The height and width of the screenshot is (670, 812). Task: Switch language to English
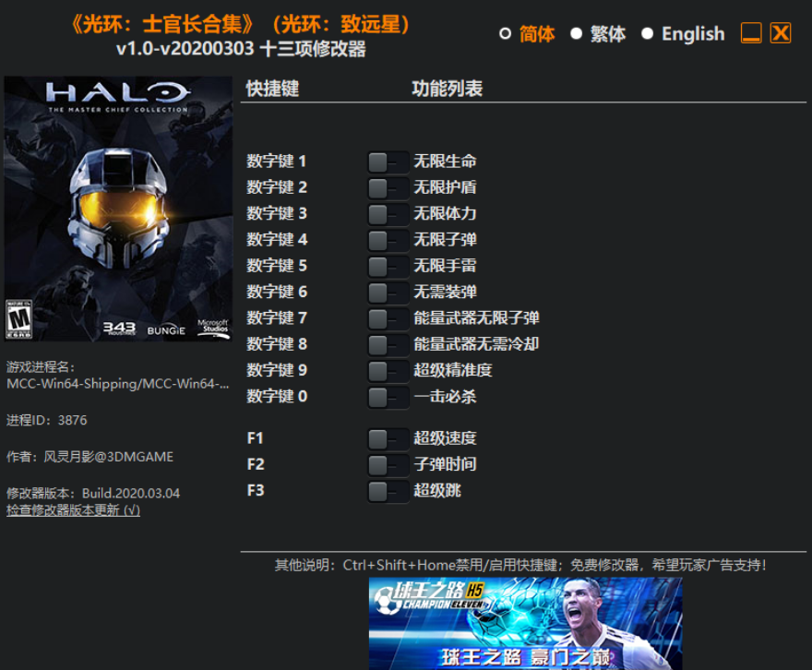(x=647, y=33)
